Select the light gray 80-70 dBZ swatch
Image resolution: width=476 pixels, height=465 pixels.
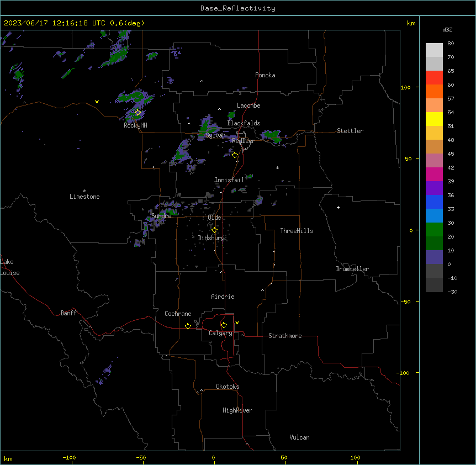(x=434, y=50)
